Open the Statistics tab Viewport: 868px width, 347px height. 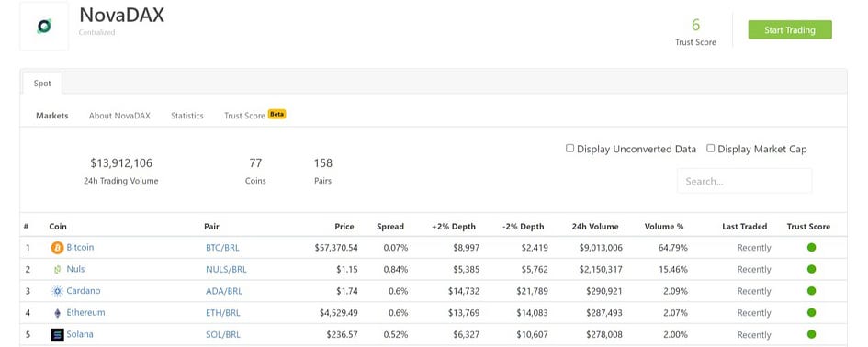(x=187, y=116)
